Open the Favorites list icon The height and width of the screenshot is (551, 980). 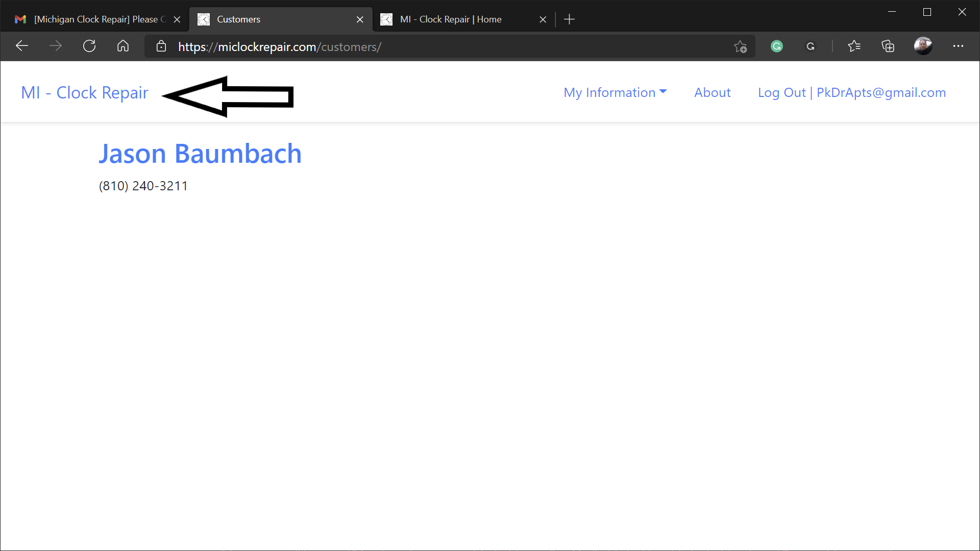tap(854, 46)
